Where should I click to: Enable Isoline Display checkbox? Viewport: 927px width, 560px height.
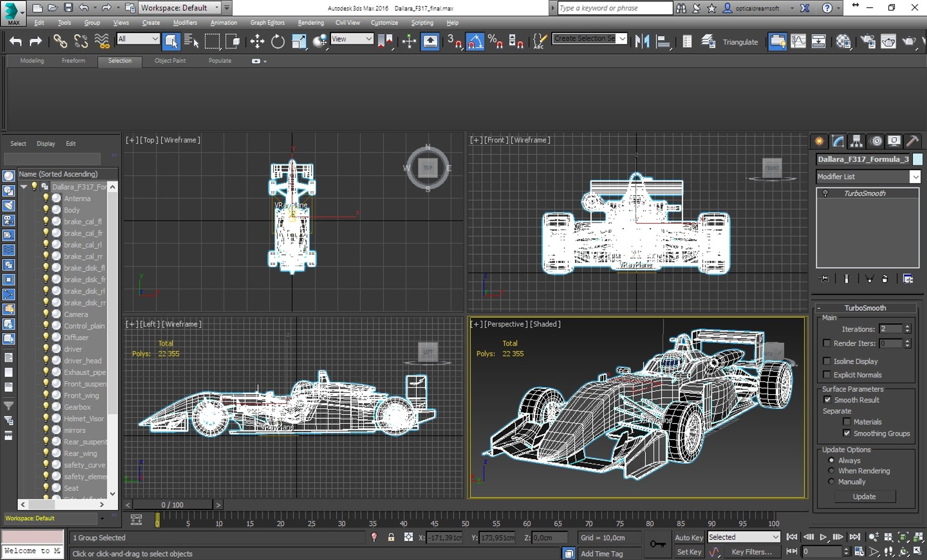[x=827, y=361]
